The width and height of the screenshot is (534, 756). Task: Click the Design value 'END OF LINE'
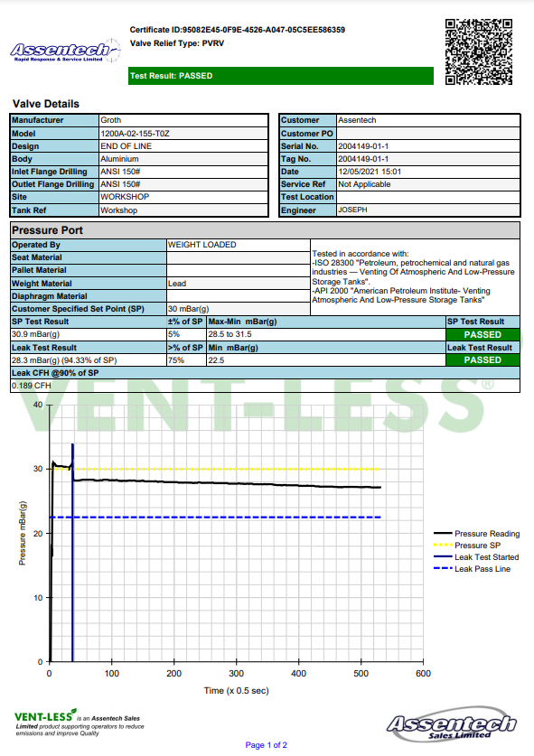pyautogui.click(x=126, y=146)
